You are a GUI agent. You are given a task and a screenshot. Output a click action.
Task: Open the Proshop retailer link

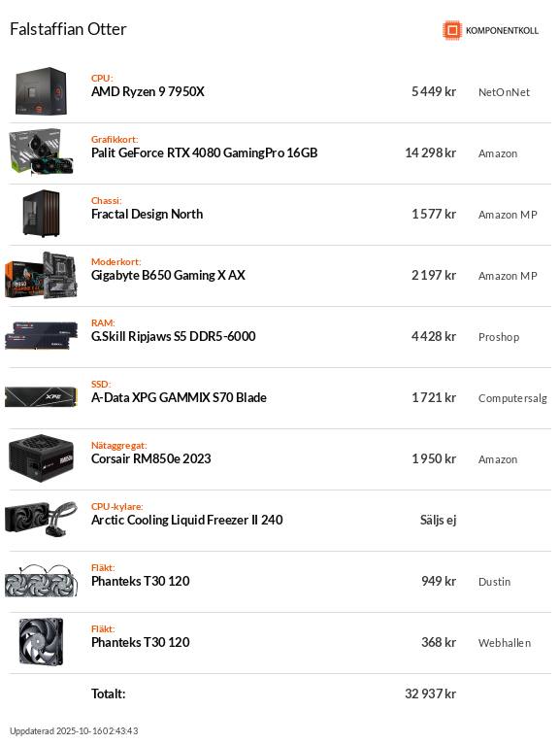tap(499, 337)
